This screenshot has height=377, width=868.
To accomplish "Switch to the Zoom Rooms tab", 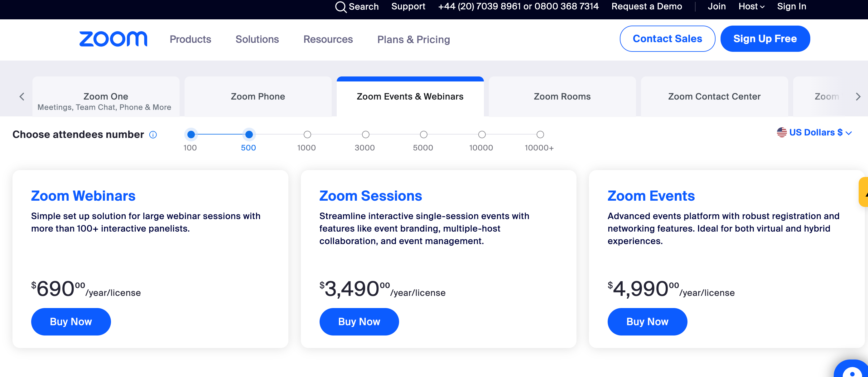I will click(x=562, y=96).
